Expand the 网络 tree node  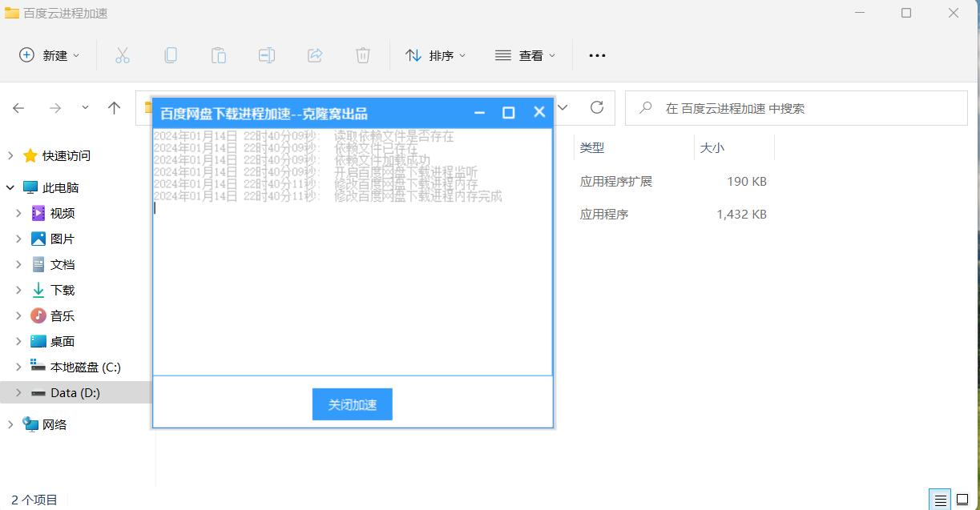coord(10,424)
